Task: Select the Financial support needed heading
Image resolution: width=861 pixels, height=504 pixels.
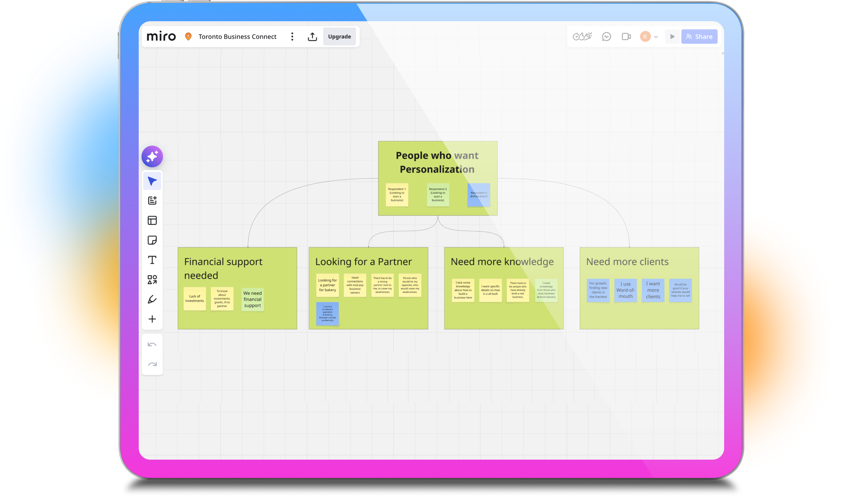Action: [x=223, y=268]
